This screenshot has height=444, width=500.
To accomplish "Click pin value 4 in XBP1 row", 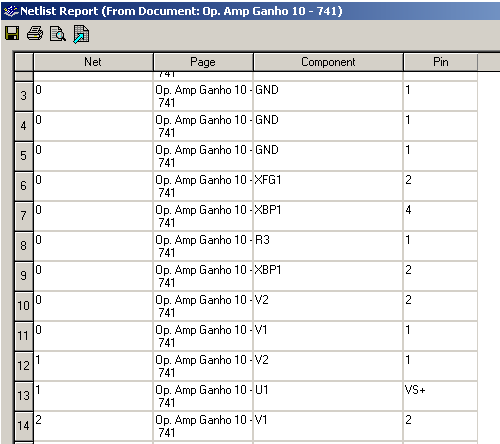I will tap(440, 216).
